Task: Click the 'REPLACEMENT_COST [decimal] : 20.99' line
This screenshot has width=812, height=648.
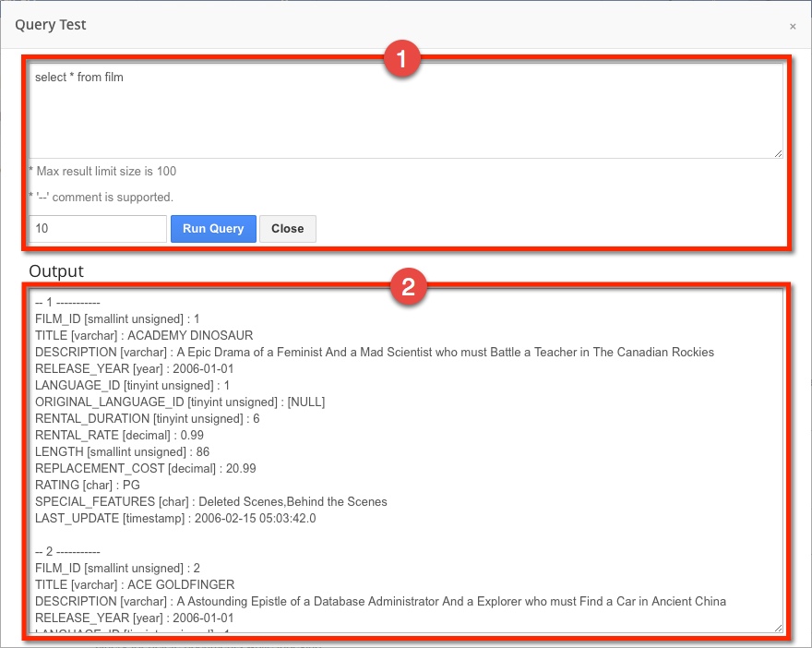Action: [146, 468]
